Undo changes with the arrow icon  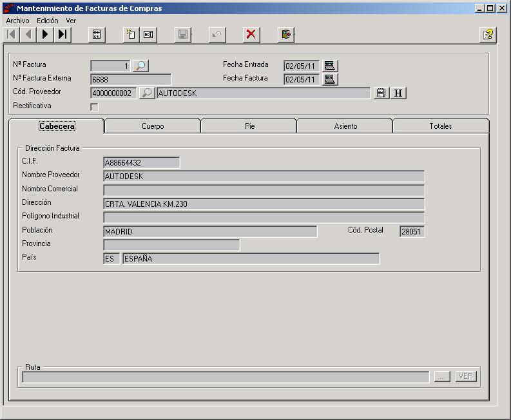(x=217, y=35)
